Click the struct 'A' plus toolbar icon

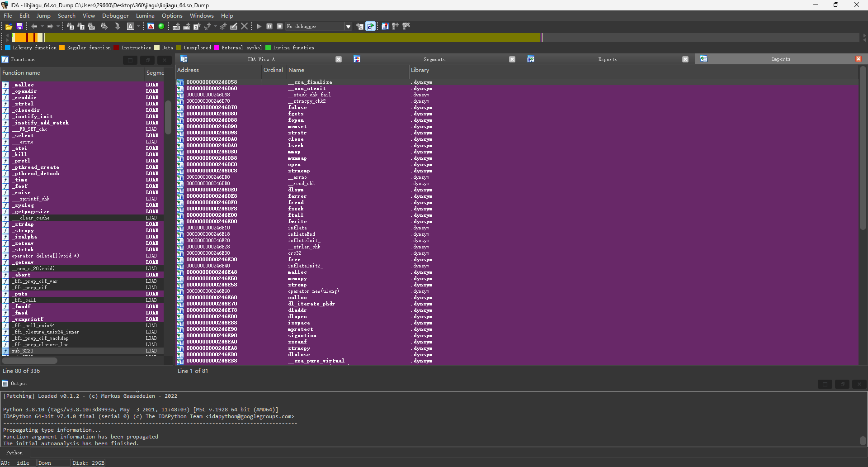point(197,27)
